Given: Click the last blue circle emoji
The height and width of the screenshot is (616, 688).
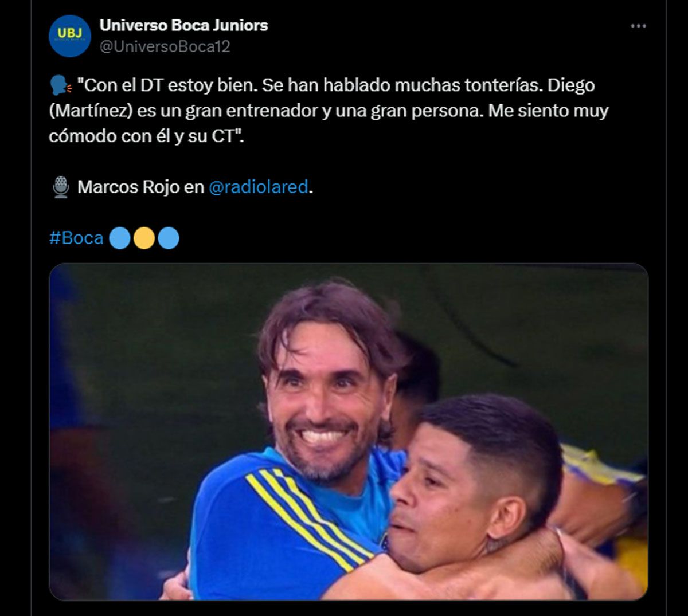Looking at the screenshot, I should (168, 238).
